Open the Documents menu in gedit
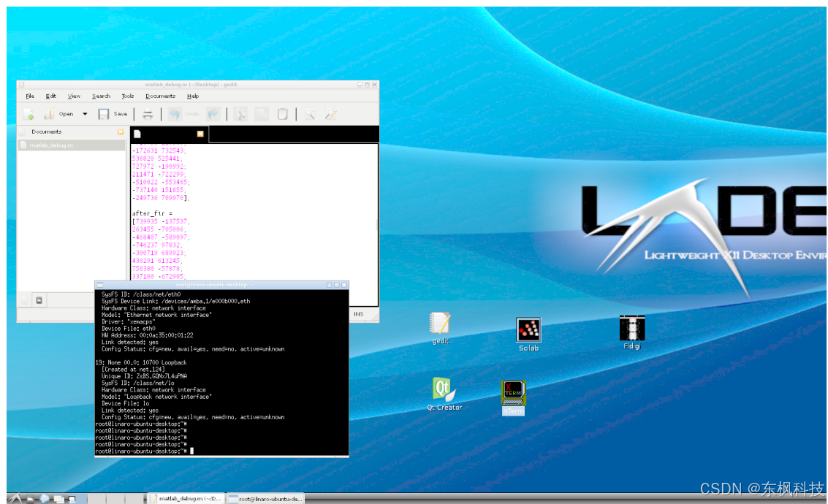 160,96
